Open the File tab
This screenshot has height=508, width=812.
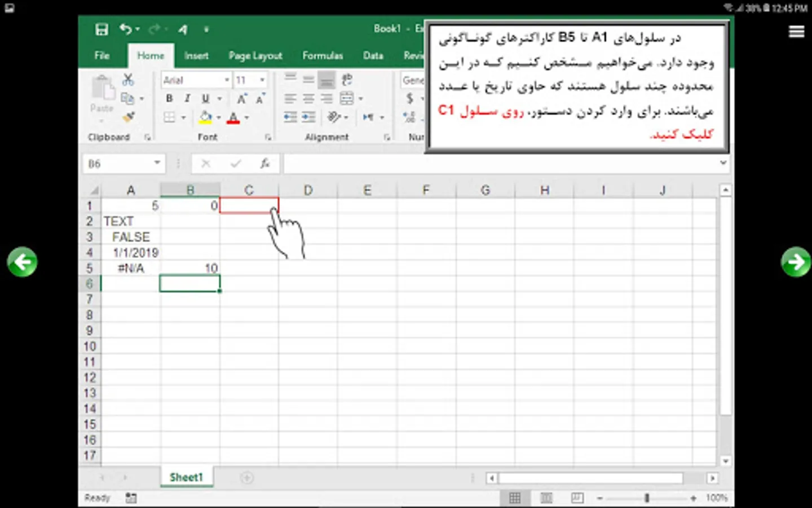(102, 55)
